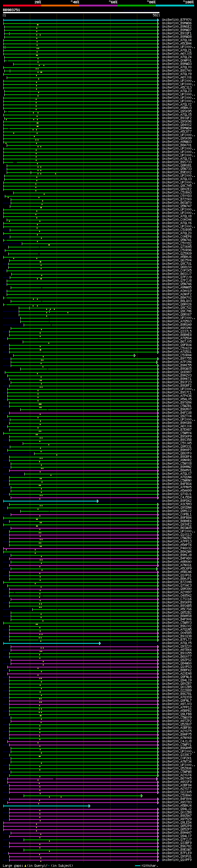Image resolution: width=197 pixels, height=868 pixels.
Task: Select hit label UniRef100_B9S7C1
Action: pyautogui.click(x=177, y=393)
